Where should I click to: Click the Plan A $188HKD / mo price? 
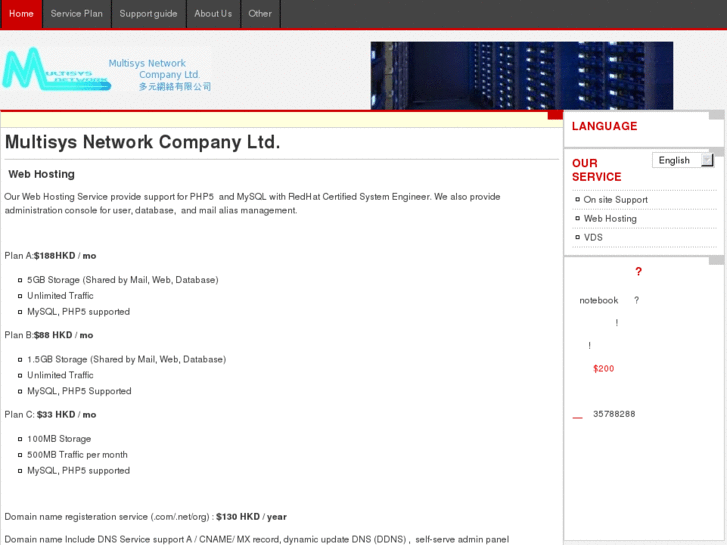click(x=65, y=256)
